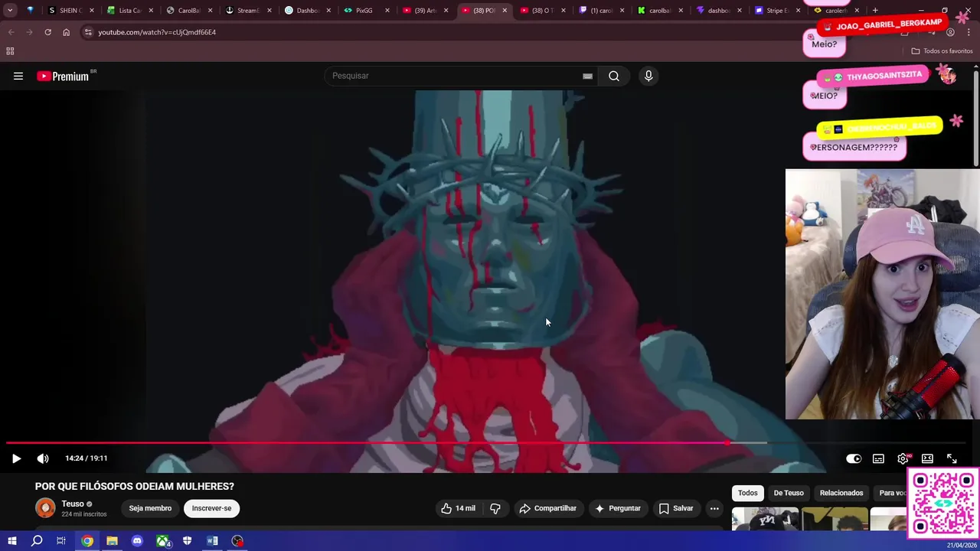
Task: Open Discord from the taskbar
Action: 137,541
